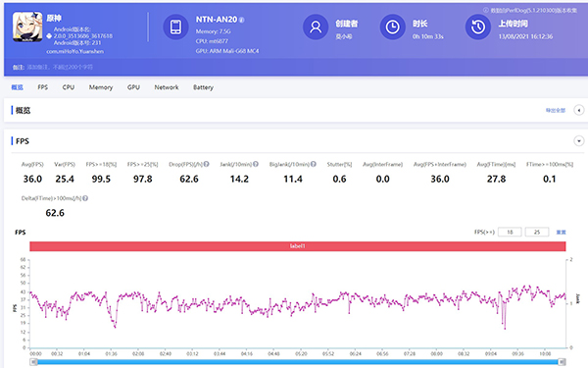Click the Genshin Impact app thumbnail
The height and width of the screenshot is (368, 588).
[x=27, y=26]
